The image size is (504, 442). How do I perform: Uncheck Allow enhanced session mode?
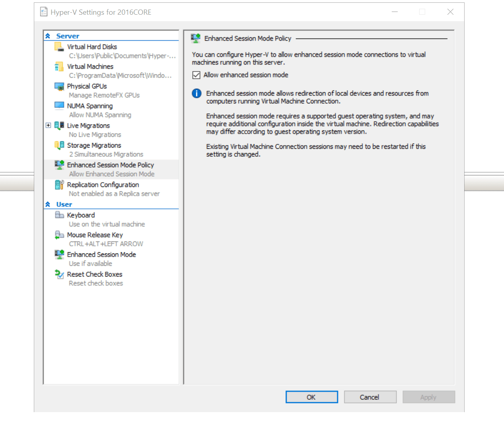click(196, 75)
